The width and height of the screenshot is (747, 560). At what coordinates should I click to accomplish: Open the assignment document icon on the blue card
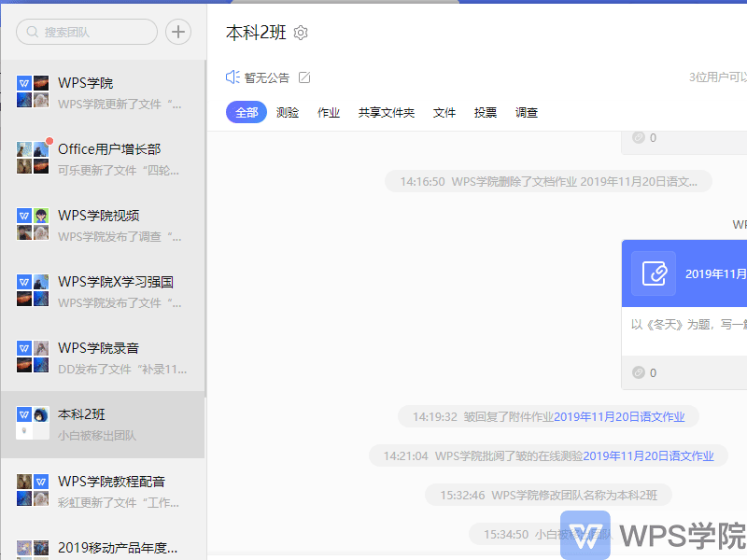click(x=654, y=273)
